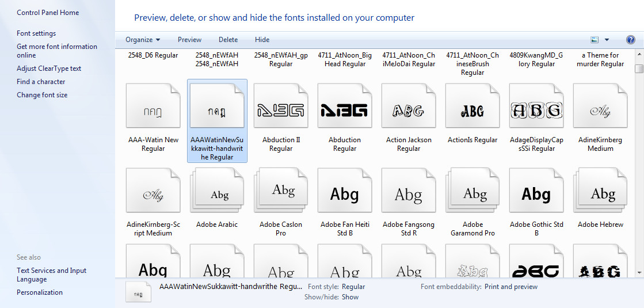Click the 2548_nEWfAH 2548_nEWfAH label
Viewport: 644px width, 308px height.
pos(218,59)
